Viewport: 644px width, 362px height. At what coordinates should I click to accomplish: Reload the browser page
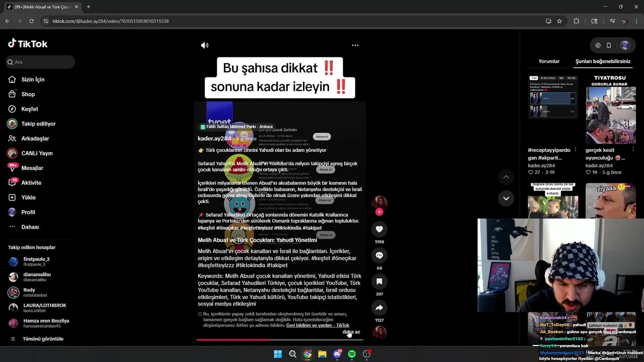31,21
